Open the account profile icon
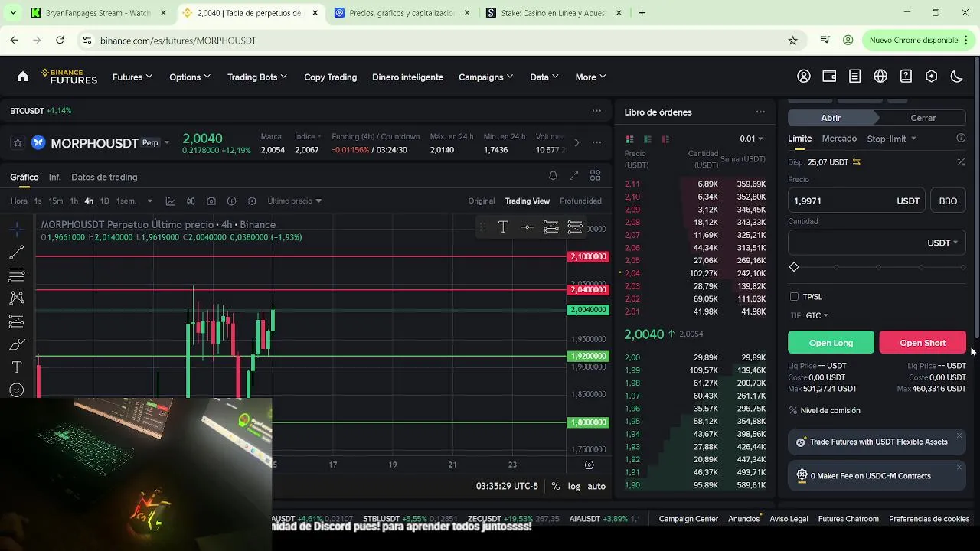 tap(804, 77)
